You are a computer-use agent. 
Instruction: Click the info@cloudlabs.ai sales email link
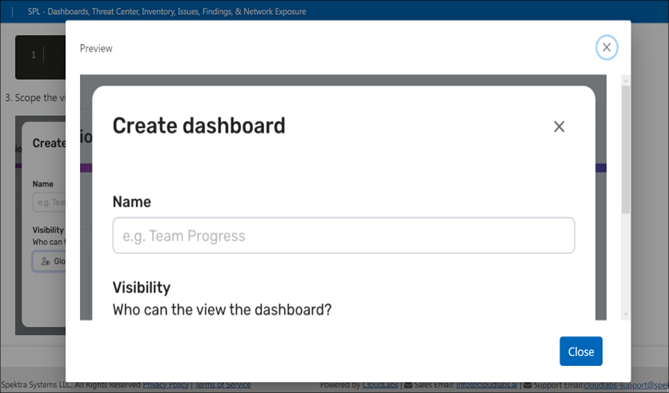click(487, 385)
